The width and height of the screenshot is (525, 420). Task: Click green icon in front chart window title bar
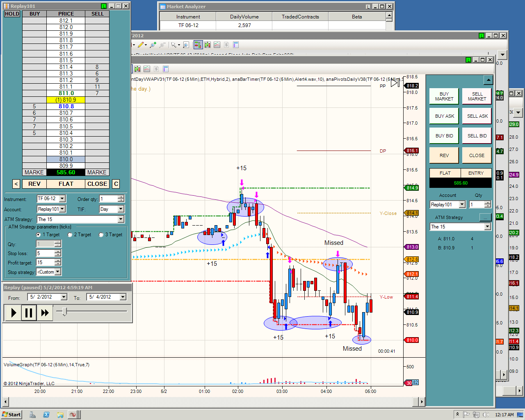tap(468, 60)
